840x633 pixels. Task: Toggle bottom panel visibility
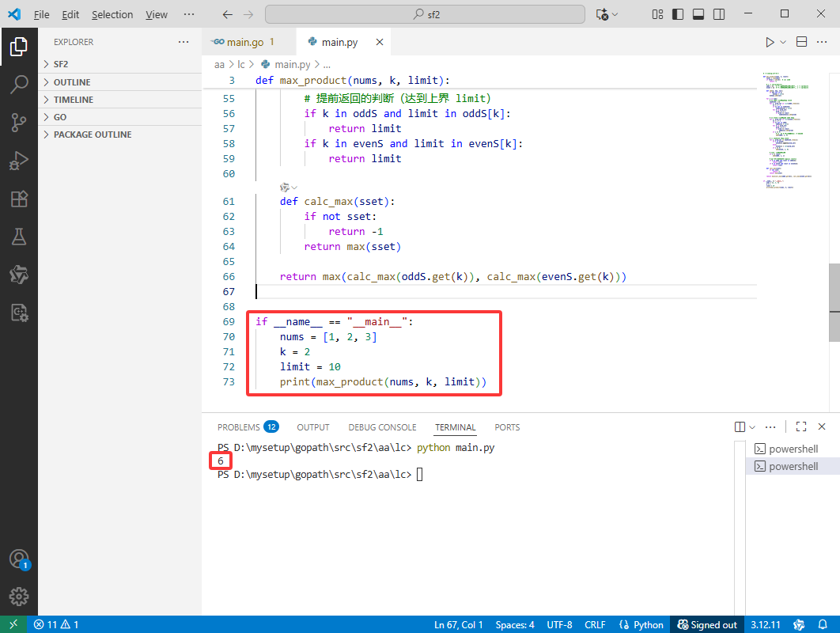(698, 14)
